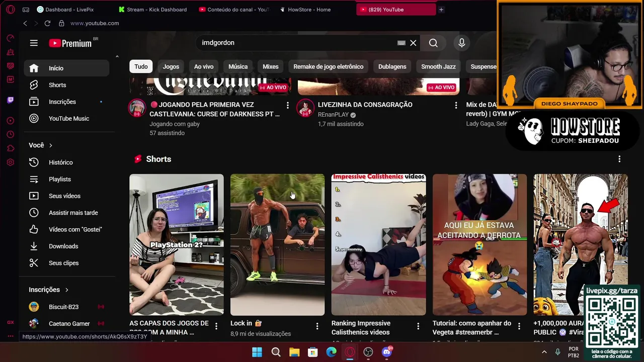The image size is (644, 362).
Task: Go back with browser back arrow
Action: click(25, 23)
